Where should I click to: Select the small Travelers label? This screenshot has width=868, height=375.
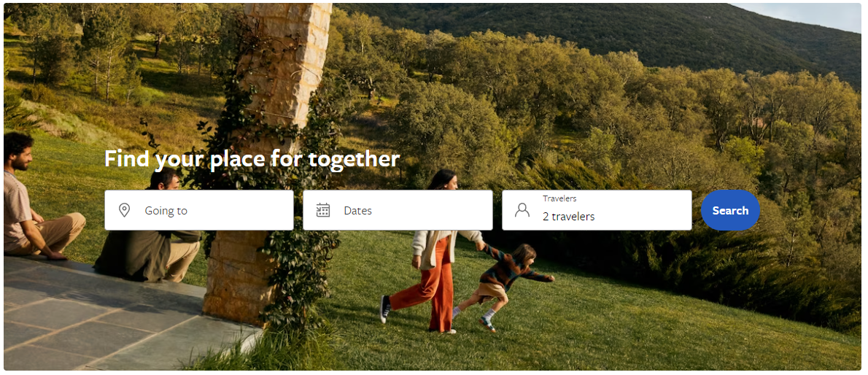point(559,199)
